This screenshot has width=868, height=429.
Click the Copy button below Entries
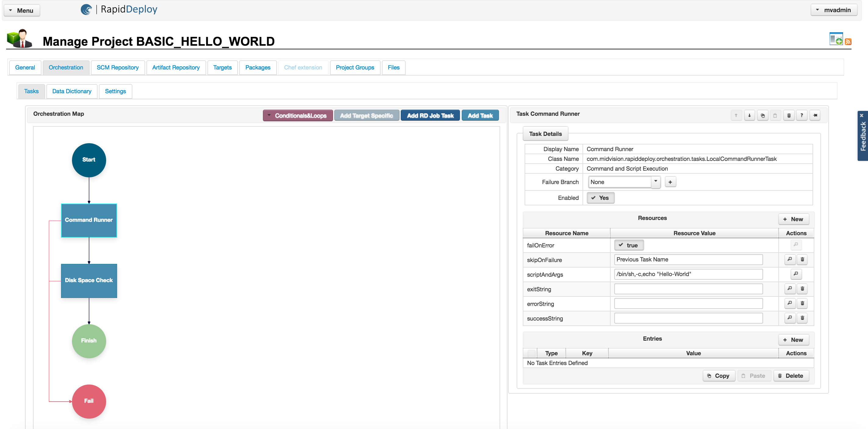(718, 376)
